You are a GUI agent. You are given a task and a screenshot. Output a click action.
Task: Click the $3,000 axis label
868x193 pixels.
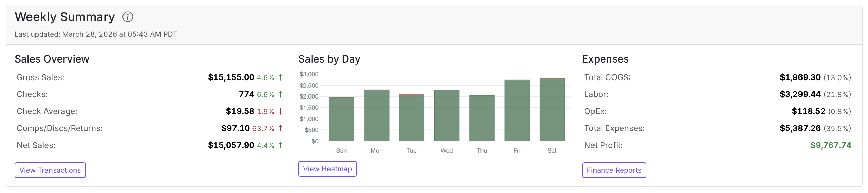(x=309, y=74)
